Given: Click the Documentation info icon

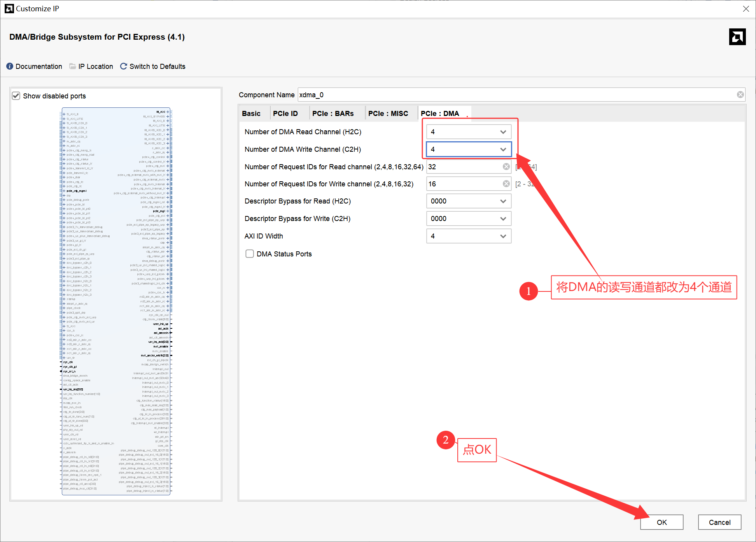Looking at the screenshot, I should click(10, 67).
